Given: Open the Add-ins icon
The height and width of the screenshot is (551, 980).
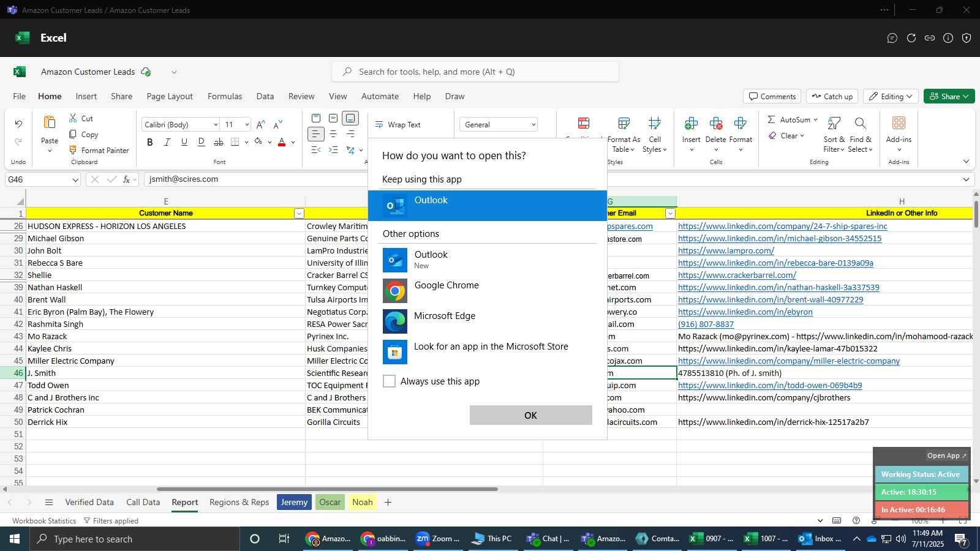Looking at the screenshot, I should tap(899, 123).
